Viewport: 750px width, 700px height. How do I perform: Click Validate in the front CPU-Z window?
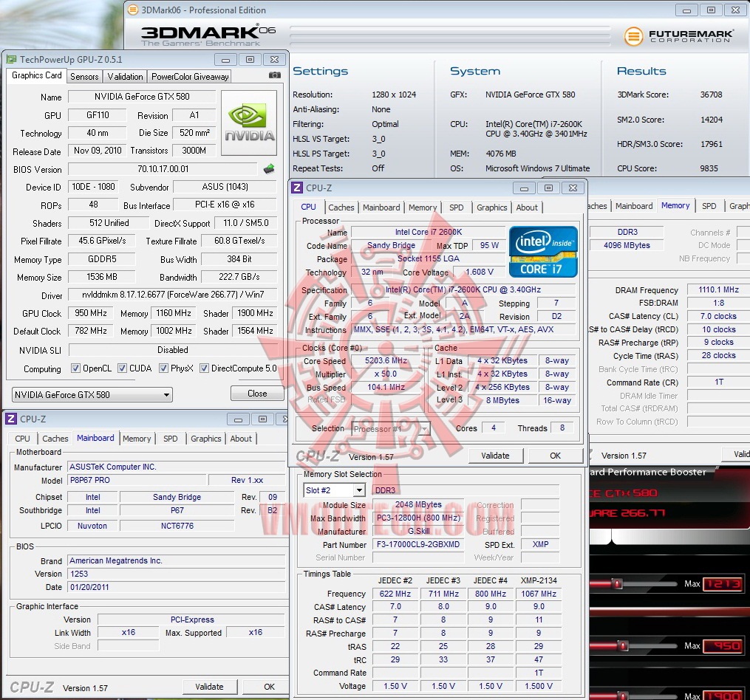point(495,456)
